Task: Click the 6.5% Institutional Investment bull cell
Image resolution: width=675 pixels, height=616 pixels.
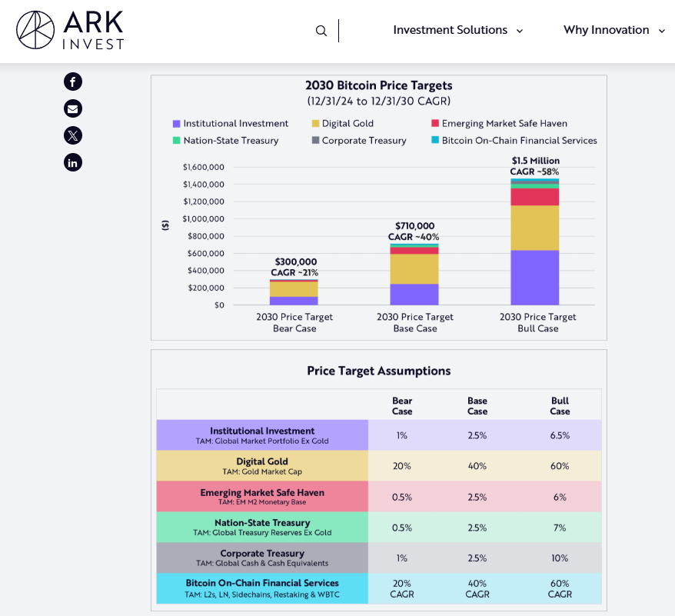Action: [x=560, y=435]
